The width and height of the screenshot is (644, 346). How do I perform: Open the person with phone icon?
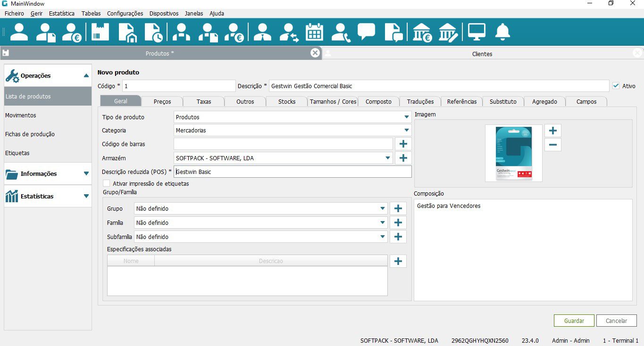[x=341, y=32]
